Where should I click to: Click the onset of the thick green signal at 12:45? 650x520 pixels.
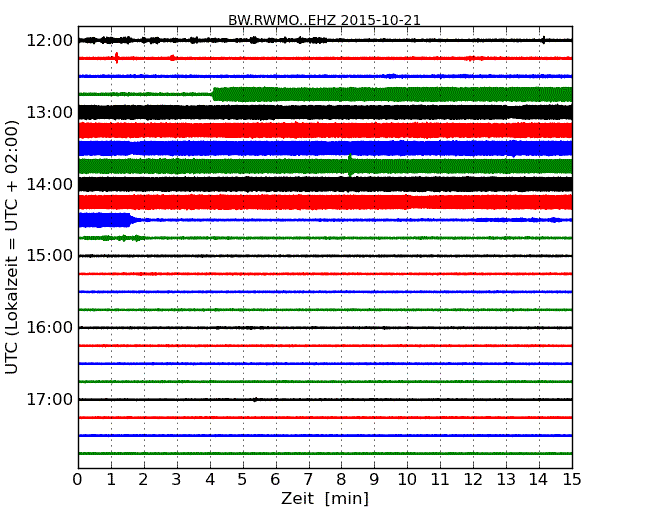pos(213,95)
